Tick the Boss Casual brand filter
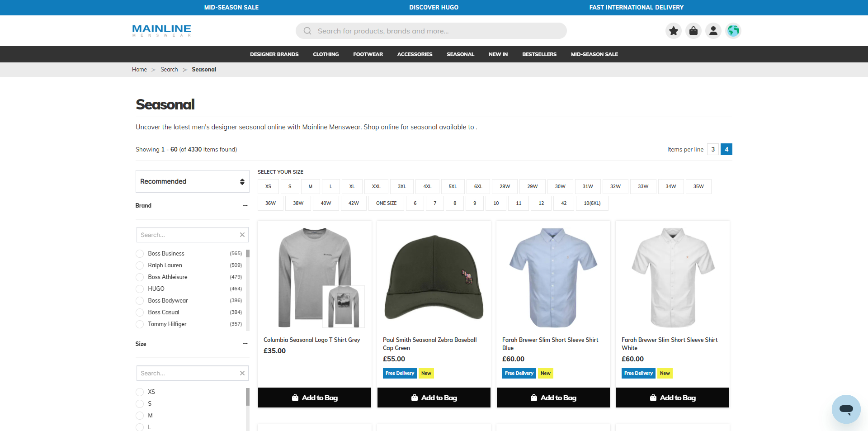This screenshot has width=868, height=431. 140,313
